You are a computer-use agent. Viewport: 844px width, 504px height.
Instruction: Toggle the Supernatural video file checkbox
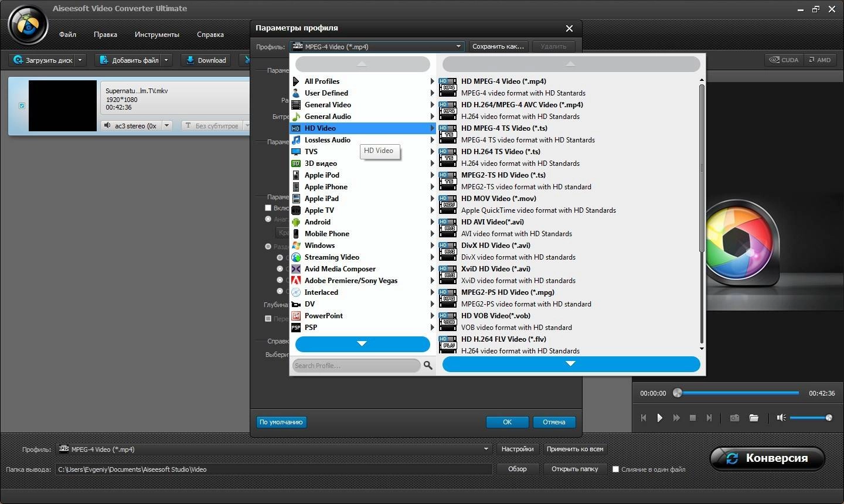click(x=22, y=106)
